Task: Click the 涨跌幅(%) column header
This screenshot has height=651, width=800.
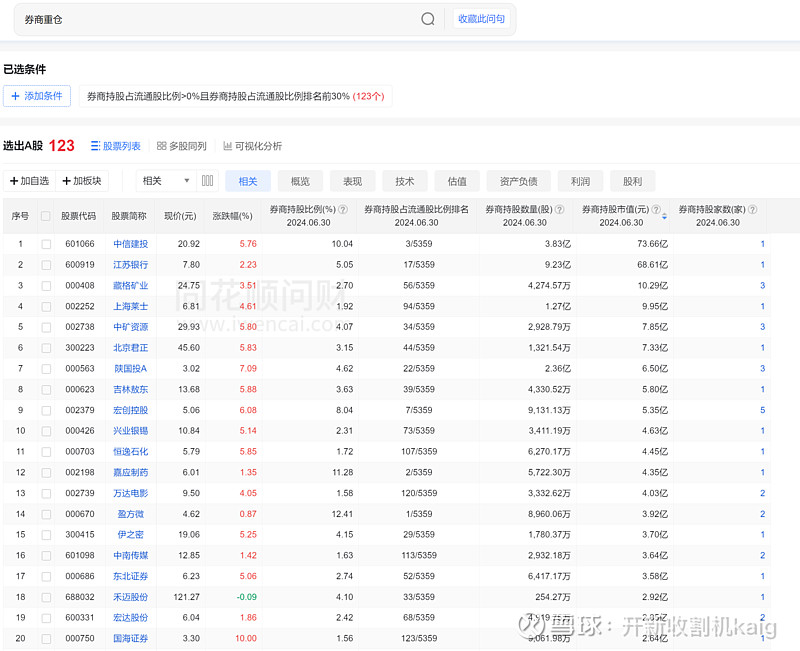Action: point(232,216)
